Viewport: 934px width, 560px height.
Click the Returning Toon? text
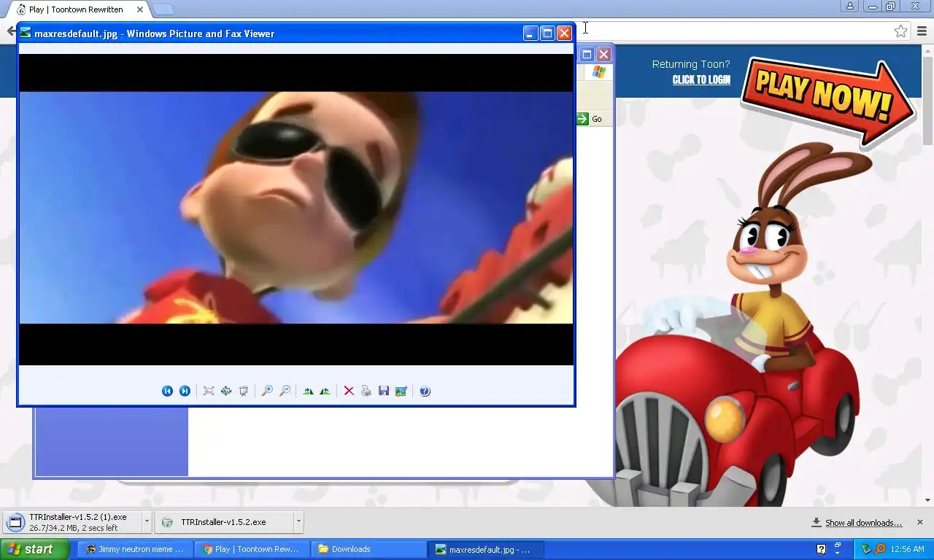tap(691, 64)
